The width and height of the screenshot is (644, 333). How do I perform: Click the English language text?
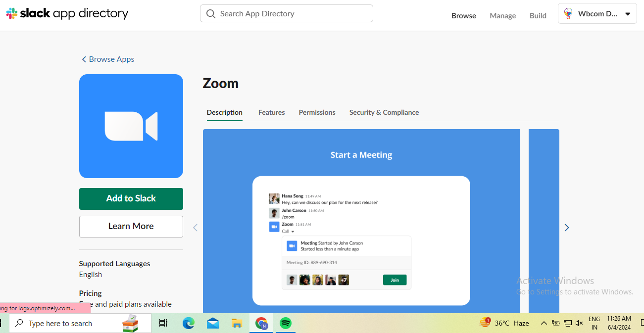tap(91, 275)
